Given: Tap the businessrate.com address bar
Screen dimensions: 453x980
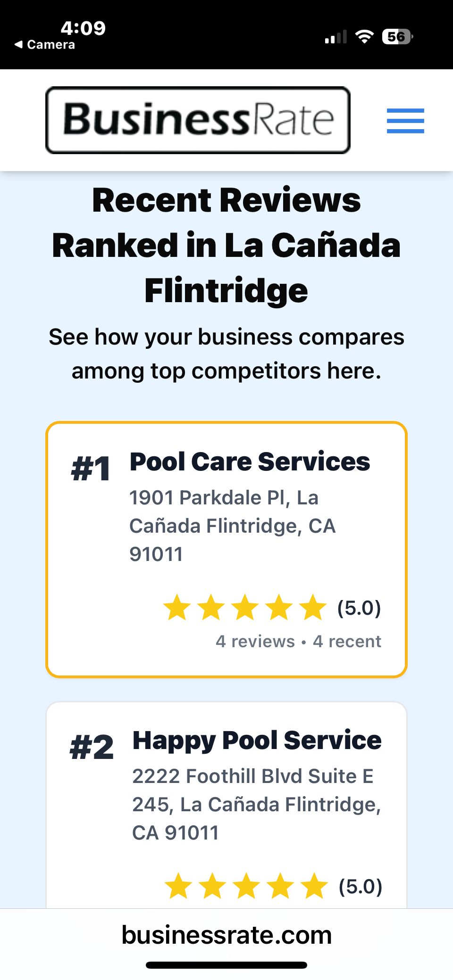Looking at the screenshot, I should pyautogui.click(x=226, y=935).
